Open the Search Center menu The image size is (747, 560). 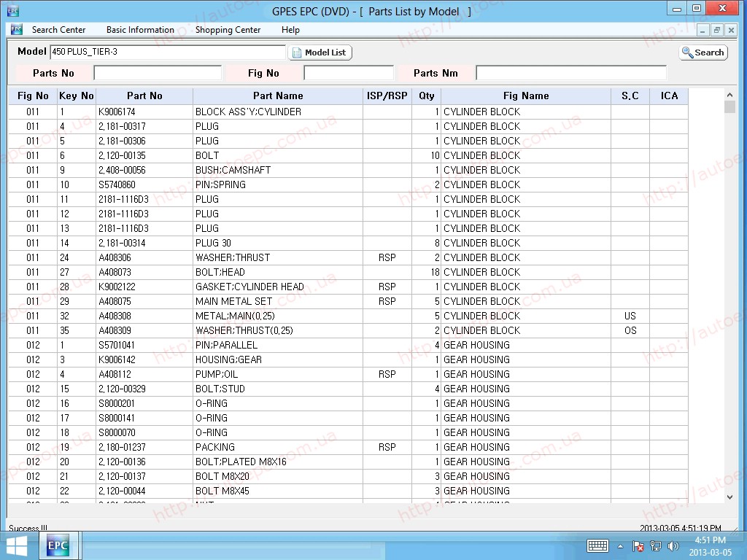pyautogui.click(x=58, y=29)
